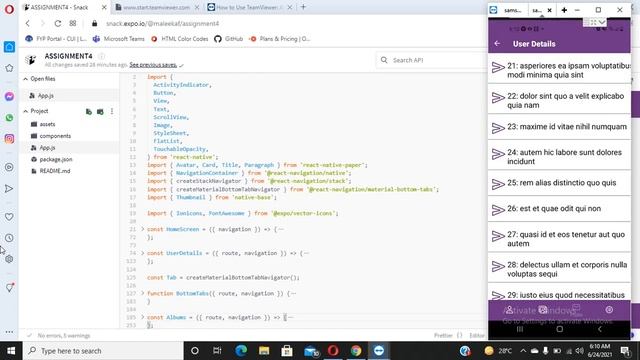Open Opera flow send sidebar icon
The image size is (640, 360).
(9, 189)
